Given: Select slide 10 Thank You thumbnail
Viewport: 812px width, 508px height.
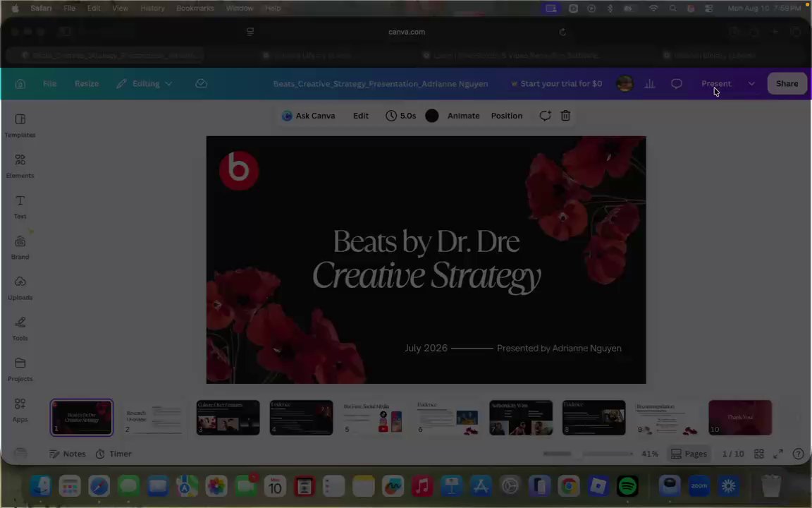Looking at the screenshot, I should click(740, 417).
